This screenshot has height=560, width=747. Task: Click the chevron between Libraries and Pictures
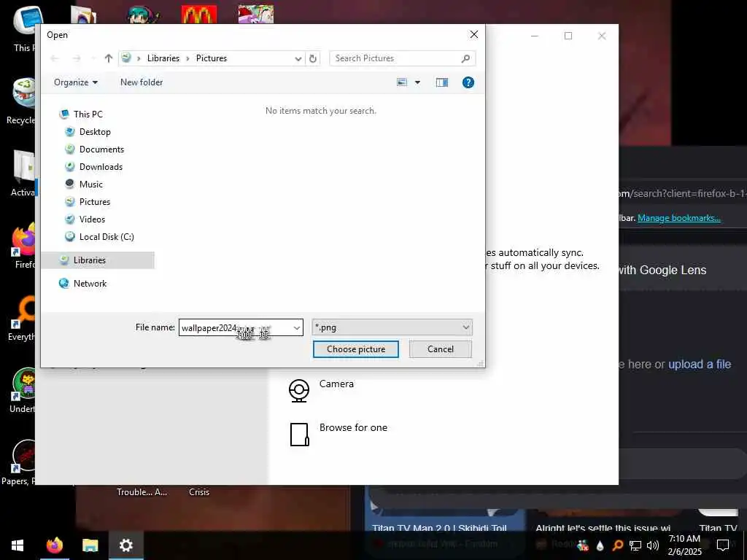click(x=187, y=58)
